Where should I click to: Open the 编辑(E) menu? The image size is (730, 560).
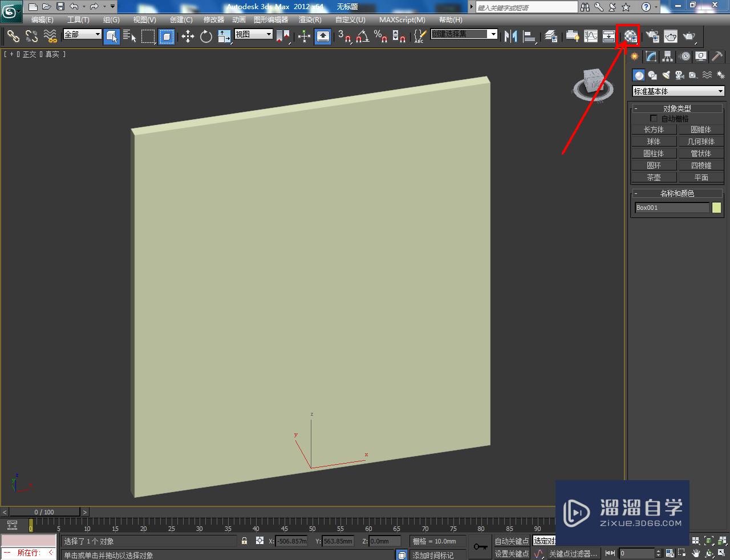pos(42,20)
